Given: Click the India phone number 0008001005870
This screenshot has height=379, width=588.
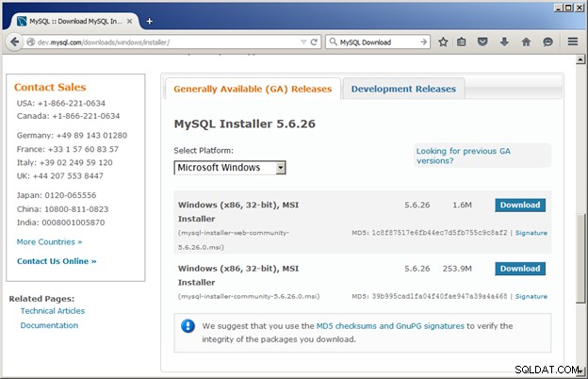Looking at the screenshot, I should click(x=73, y=222).
